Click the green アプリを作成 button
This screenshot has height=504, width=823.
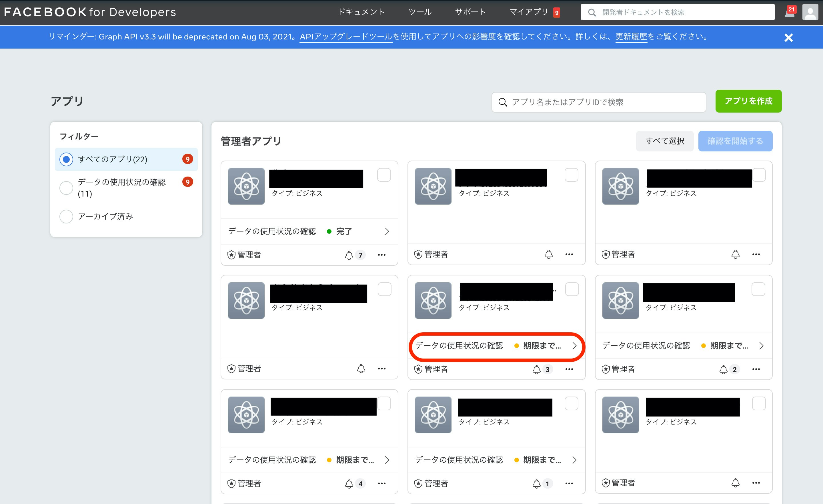coord(748,101)
